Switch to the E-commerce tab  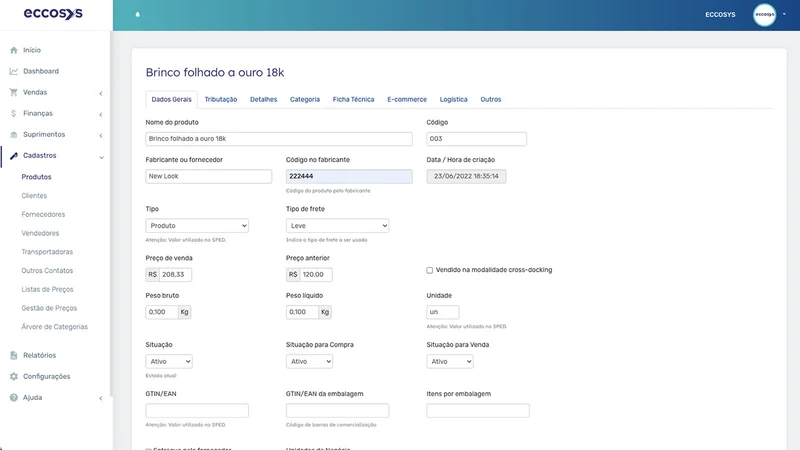pyautogui.click(x=407, y=99)
